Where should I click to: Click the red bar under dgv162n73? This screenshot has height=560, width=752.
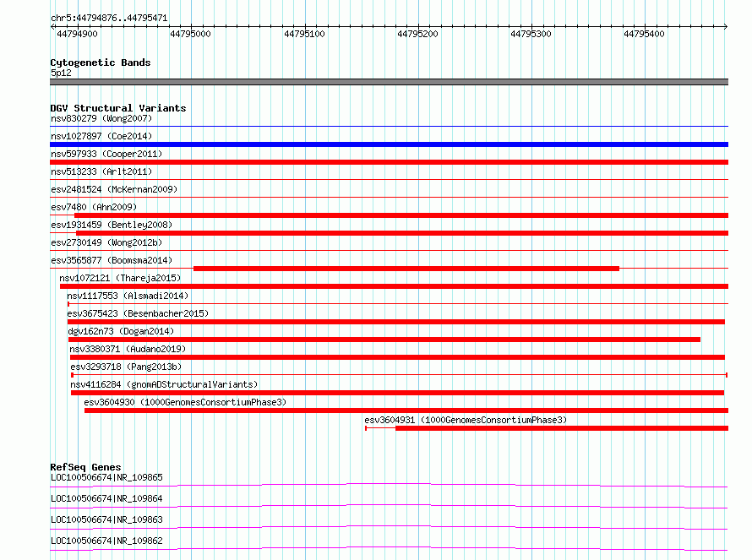tap(384, 340)
